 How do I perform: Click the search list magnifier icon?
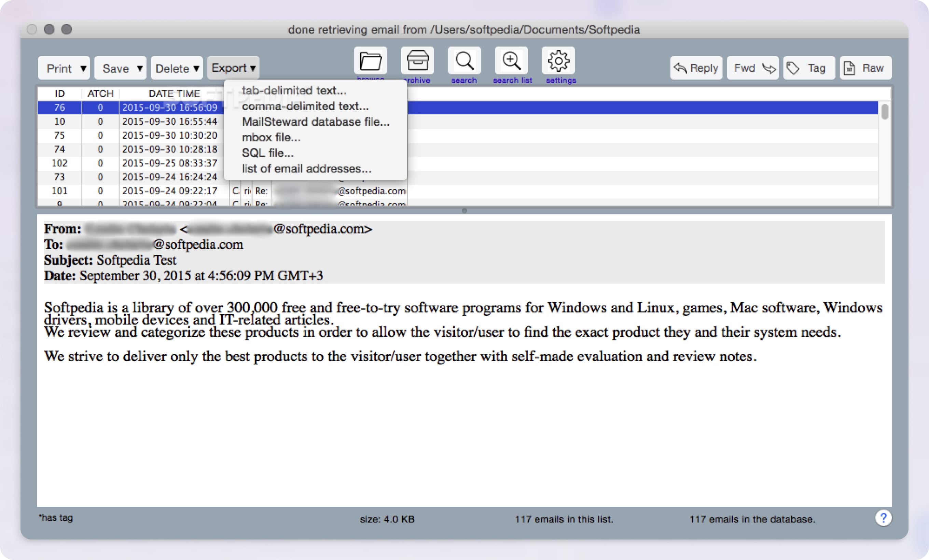coord(512,61)
